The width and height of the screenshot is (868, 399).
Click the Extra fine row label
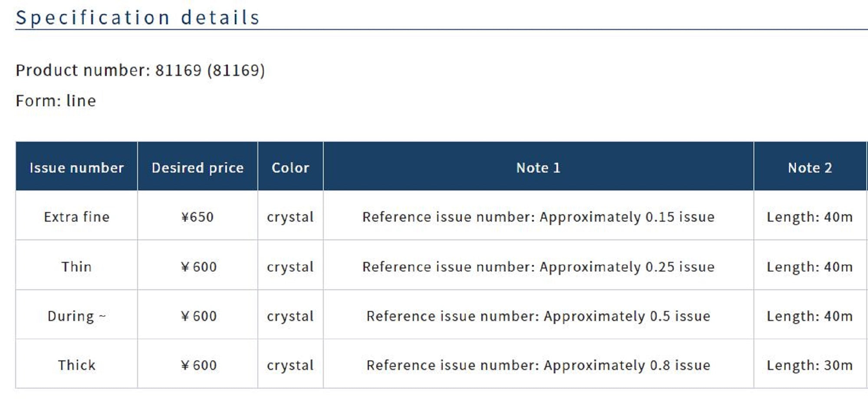pos(76,217)
